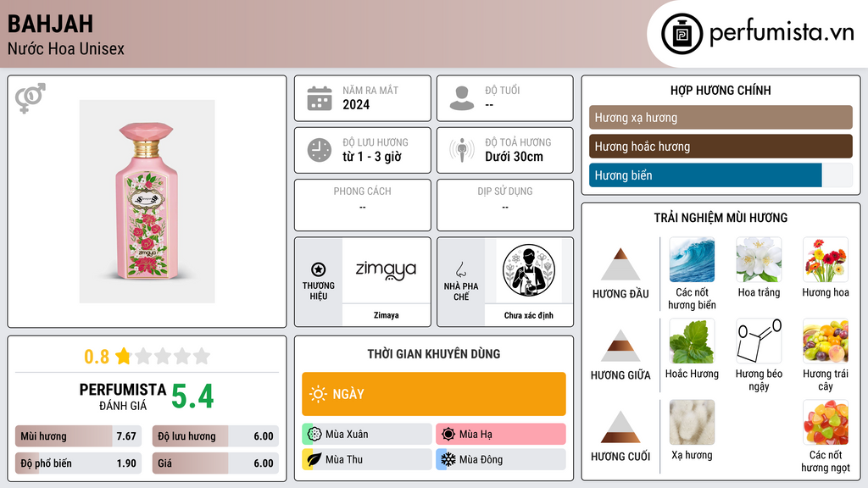Select the Ngày orange time bar
The height and width of the screenshot is (488, 868).
(434, 394)
